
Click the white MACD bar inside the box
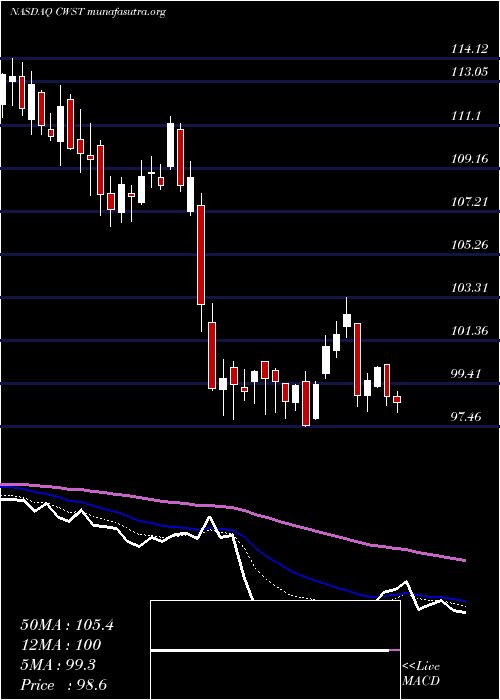[x=270, y=651]
